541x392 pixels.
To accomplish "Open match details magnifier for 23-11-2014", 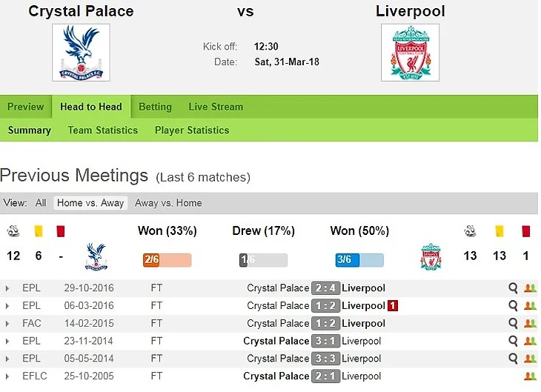I will coord(513,341).
